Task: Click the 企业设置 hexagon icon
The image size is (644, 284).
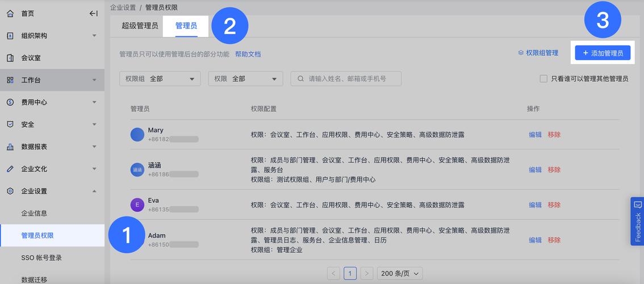Action: coord(10,191)
